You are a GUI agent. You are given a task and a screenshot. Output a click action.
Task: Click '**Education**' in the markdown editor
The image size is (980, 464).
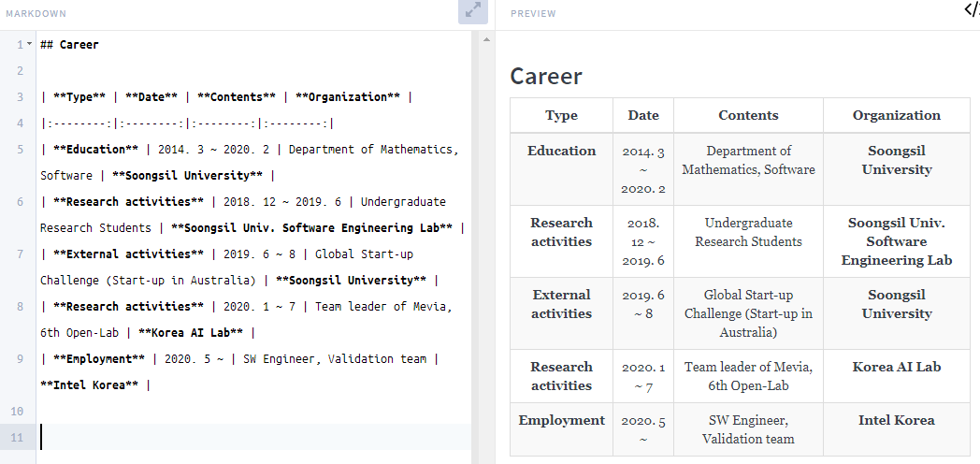coord(96,150)
